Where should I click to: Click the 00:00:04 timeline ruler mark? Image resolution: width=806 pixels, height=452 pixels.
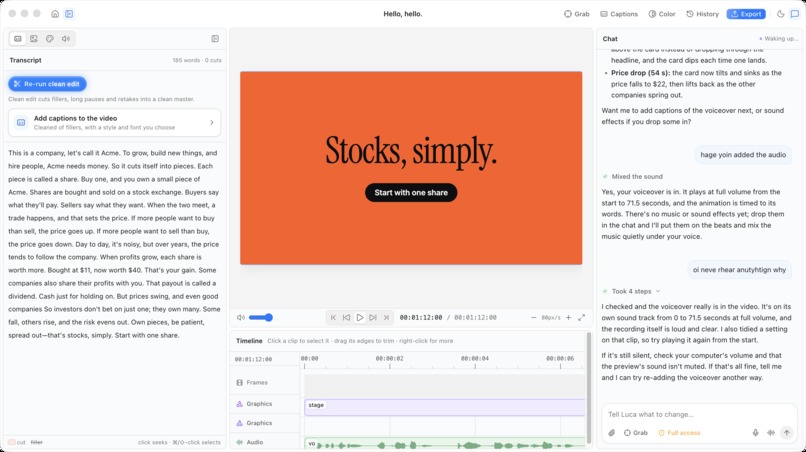click(x=474, y=358)
